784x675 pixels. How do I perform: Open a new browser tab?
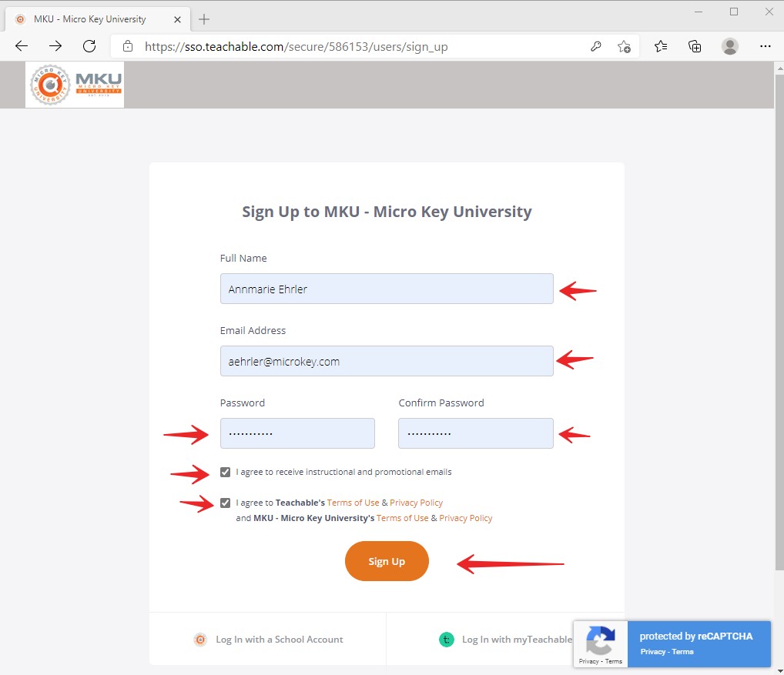pyautogui.click(x=204, y=19)
